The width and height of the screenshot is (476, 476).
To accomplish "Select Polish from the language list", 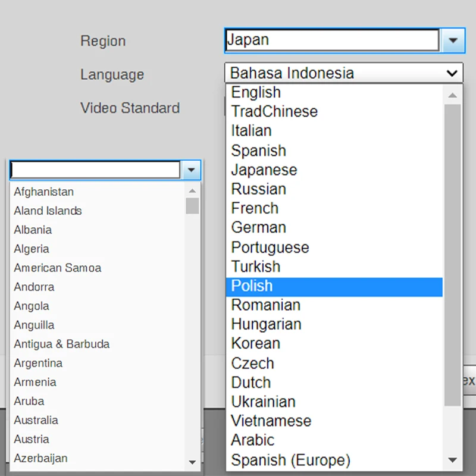I will pyautogui.click(x=334, y=286).
